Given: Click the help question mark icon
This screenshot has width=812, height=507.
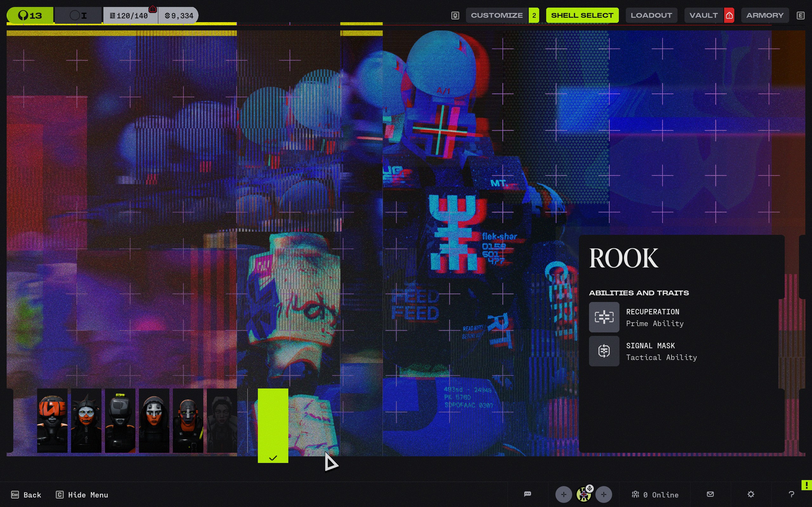Looking at the screenshot, I should 791,494.
